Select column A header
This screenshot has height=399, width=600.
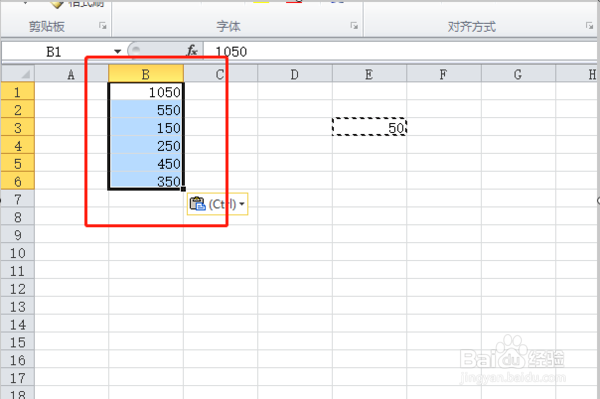pyautogui.click(x=71, y=74)
